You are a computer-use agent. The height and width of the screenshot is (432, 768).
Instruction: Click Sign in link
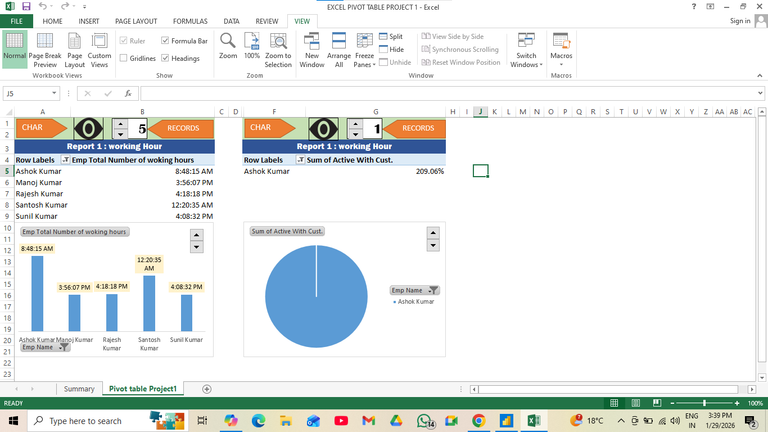click(x=740, y=21)
